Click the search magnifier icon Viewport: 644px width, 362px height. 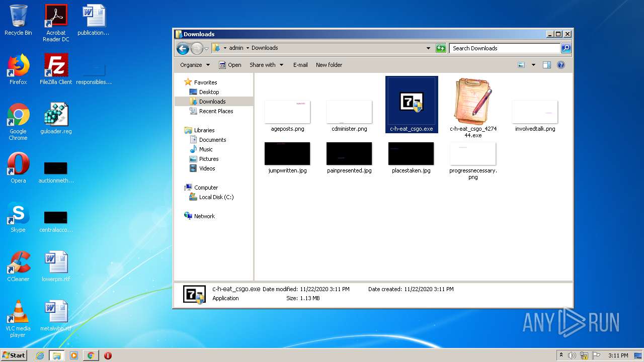tap(566, 48)
